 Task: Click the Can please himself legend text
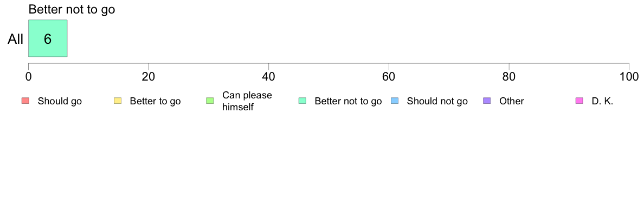247,101
